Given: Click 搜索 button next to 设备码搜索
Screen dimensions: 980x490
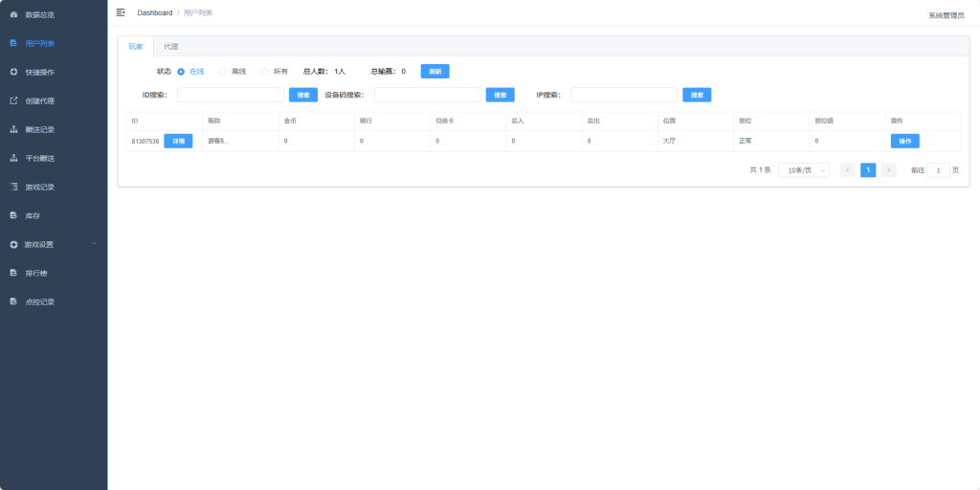Looking at the screenshot, I should [x=500, y=95].
